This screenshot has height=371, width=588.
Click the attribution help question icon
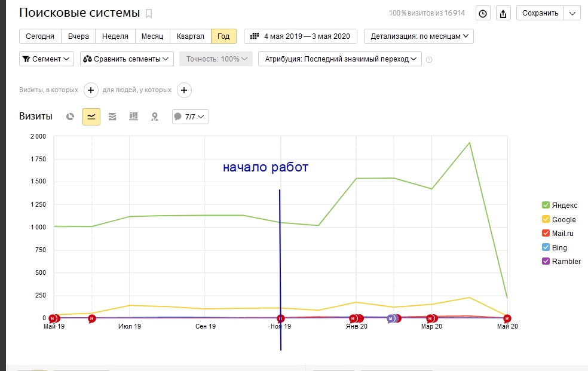click(x=429, y=60)
